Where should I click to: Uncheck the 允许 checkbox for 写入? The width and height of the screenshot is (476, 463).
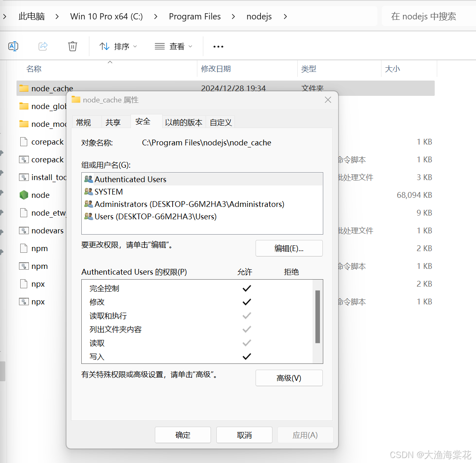[x=246, y=356]
